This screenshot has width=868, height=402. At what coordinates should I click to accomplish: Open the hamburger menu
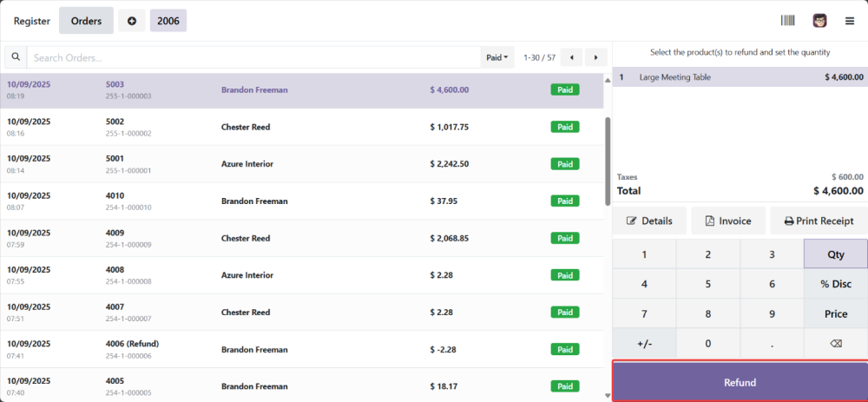coord(850,21)
